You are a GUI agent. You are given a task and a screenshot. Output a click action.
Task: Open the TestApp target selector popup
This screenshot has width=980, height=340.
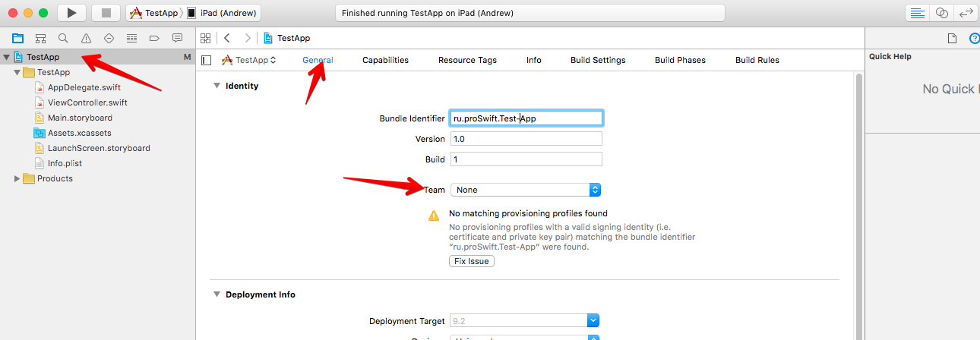(x=249, y=60)
